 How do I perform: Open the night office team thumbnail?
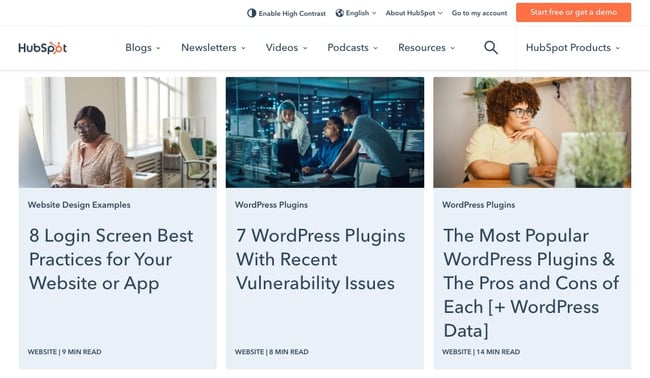click(x=325, y=132)
